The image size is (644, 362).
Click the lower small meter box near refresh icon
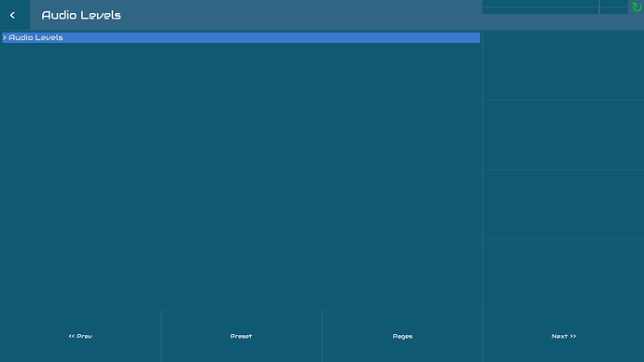coord(614,10)
